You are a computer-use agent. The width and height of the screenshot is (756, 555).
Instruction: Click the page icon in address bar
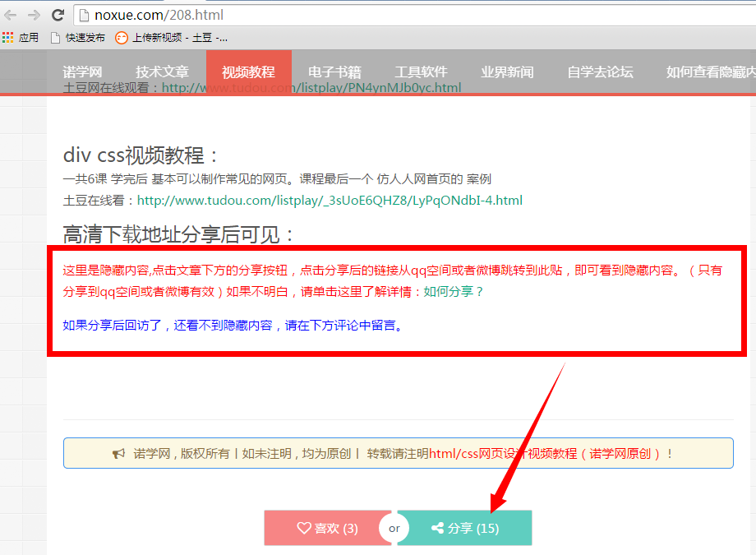click(x=84, y=16)
